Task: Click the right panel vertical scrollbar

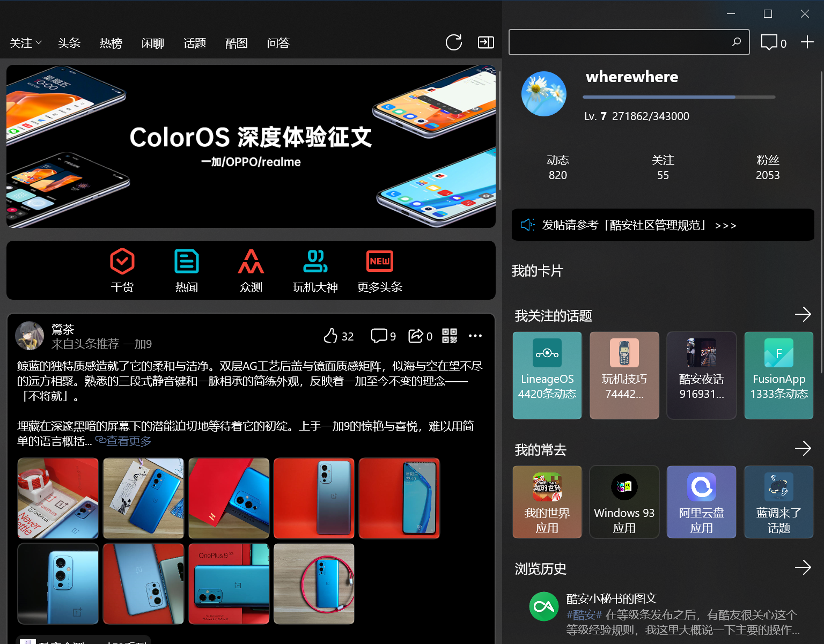Action: 821,223
